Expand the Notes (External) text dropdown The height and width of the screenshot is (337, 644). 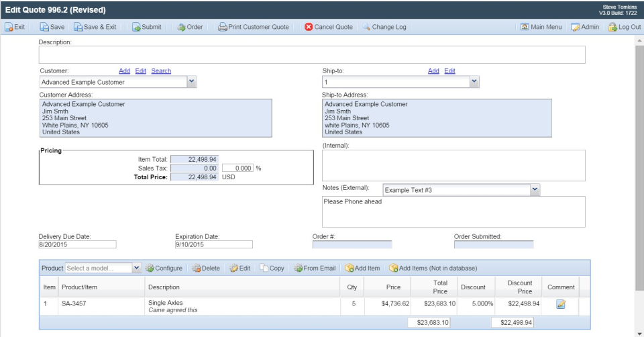coord(535,190)
